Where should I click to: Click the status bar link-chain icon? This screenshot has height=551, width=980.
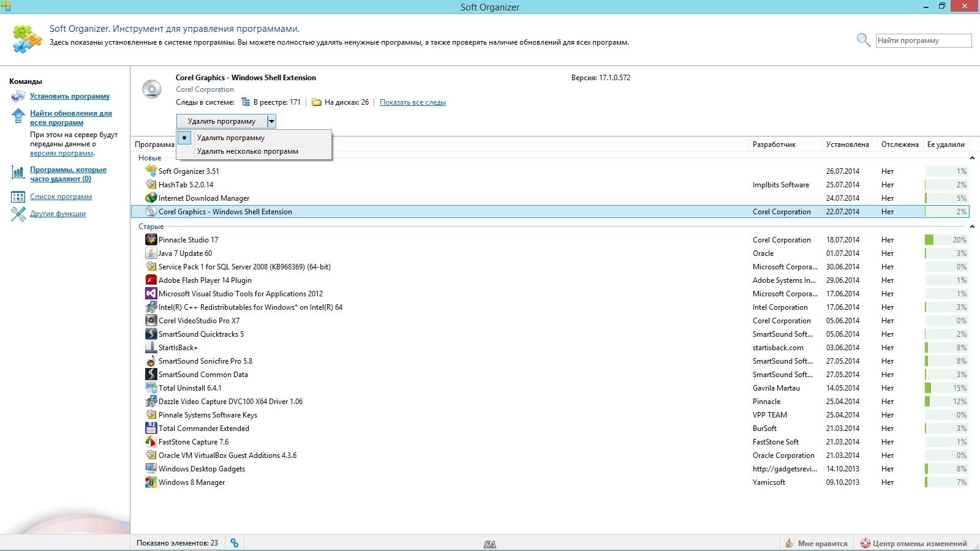pyautogui.click(x=235, y=543)
